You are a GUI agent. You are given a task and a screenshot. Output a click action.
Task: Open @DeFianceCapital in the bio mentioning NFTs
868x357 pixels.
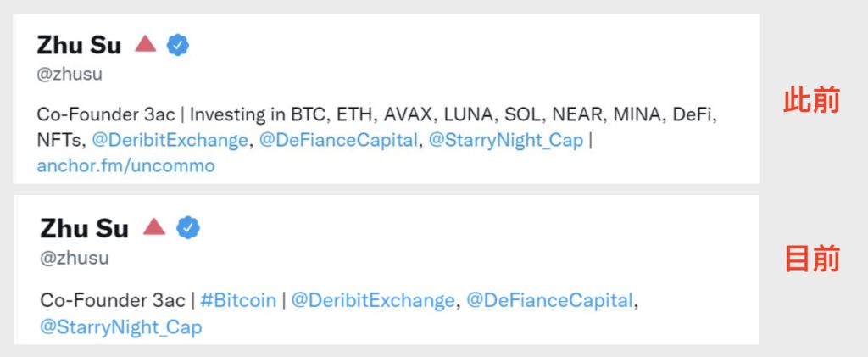coord(339,140)
